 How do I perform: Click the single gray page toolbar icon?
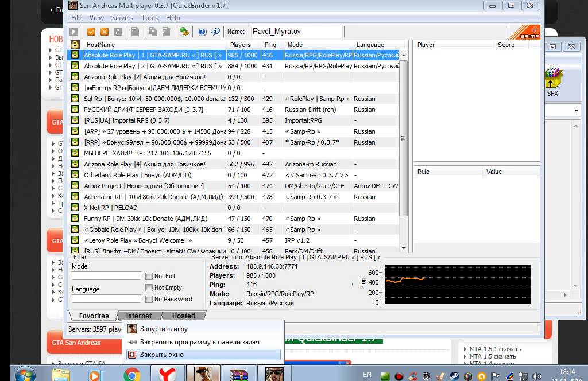[135, 32]
